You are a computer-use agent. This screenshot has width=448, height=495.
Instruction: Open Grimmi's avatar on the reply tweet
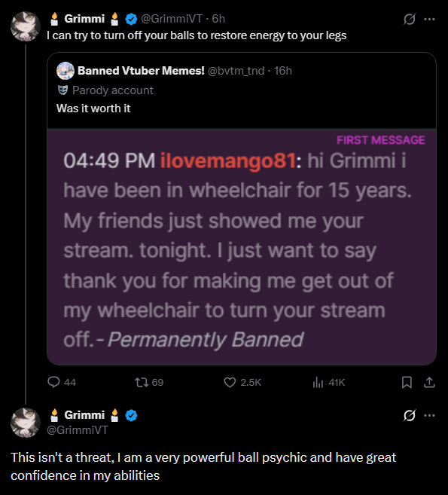coord(26,423)
